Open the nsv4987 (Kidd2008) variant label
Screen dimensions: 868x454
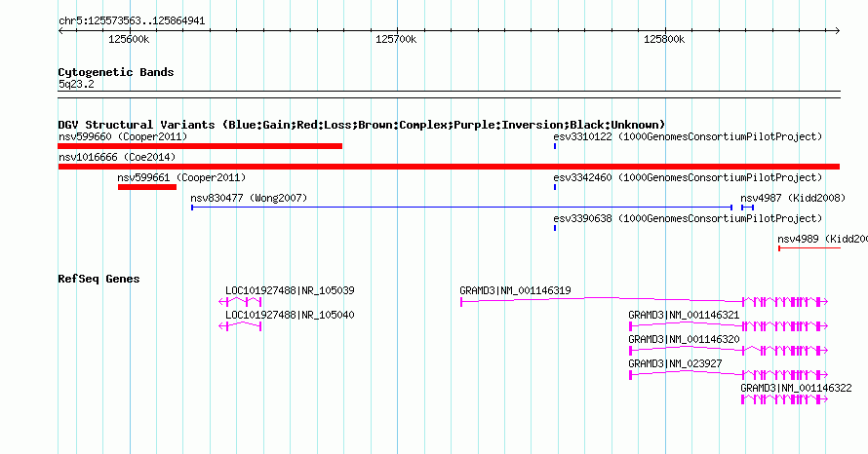click(793, 198)
